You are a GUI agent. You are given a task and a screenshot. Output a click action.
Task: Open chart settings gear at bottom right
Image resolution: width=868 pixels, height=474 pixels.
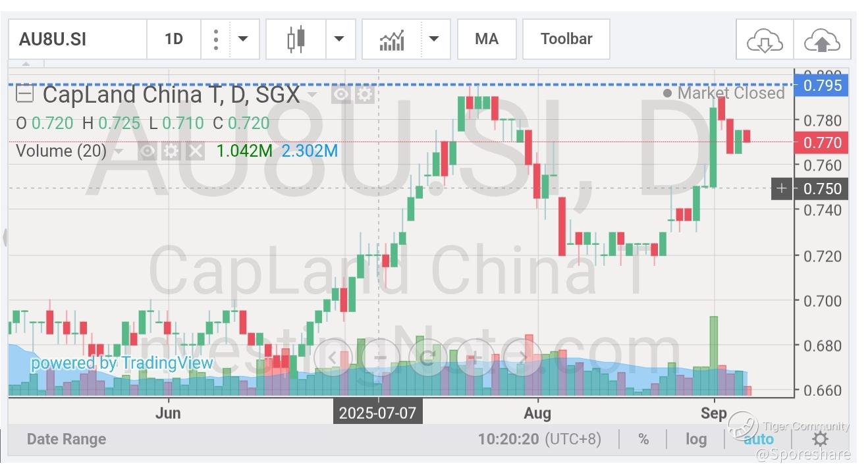pos(820,439)
